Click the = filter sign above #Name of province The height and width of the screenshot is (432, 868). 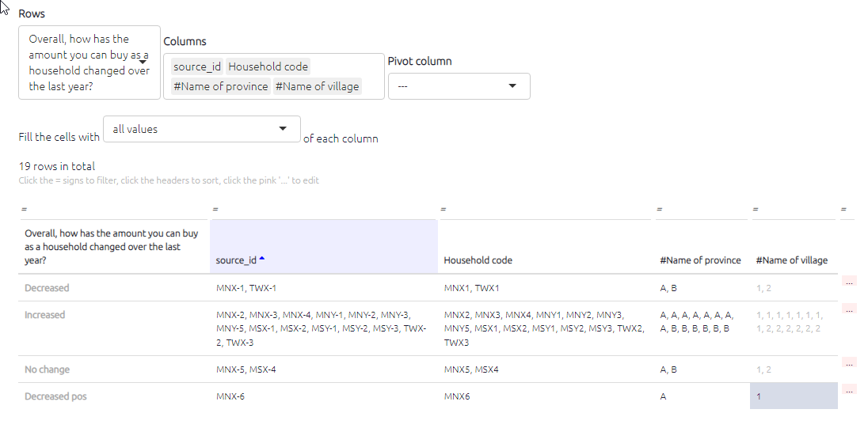(x=659, y=209)
